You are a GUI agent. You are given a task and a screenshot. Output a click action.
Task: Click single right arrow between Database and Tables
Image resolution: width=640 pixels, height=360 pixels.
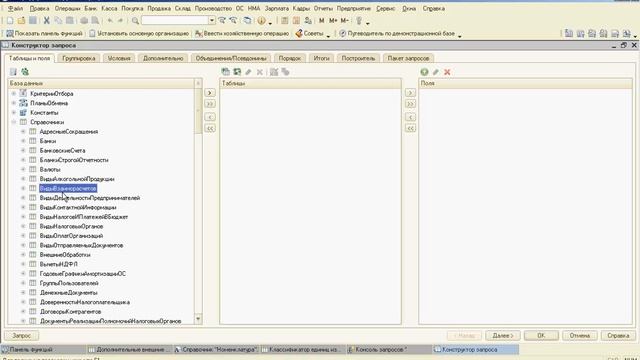click(210, 93)
